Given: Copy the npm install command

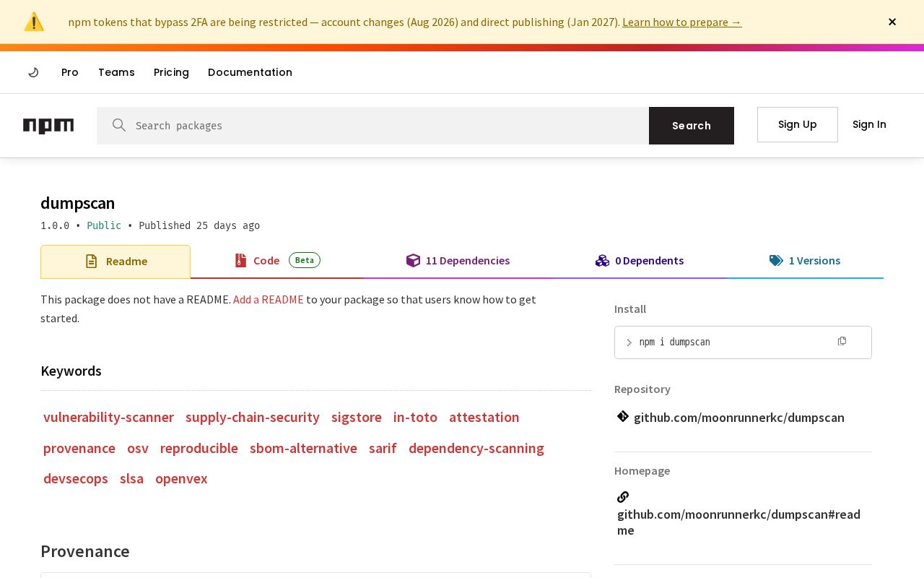Looking at the screenshot, I should click(x=842, y=341).
